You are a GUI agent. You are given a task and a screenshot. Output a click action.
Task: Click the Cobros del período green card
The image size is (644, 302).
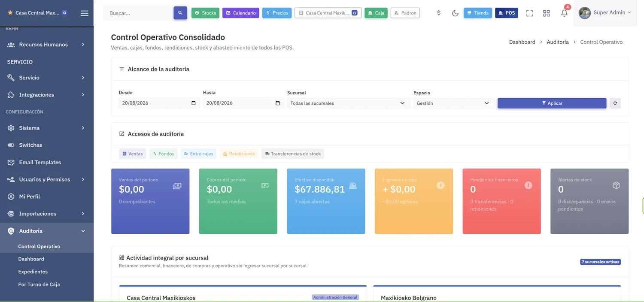[x=238, y=201]
